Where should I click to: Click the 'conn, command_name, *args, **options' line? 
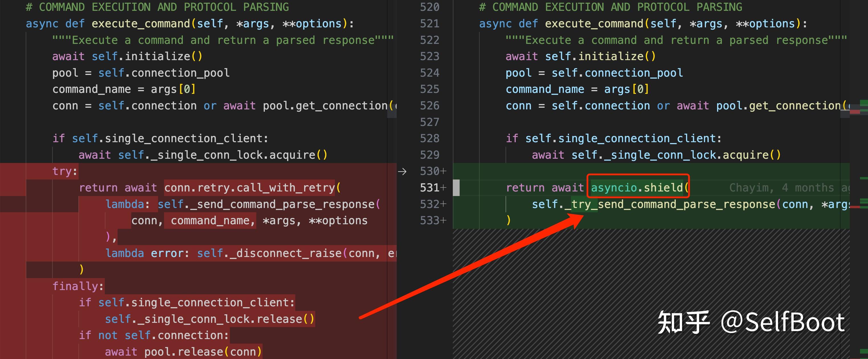249,221
